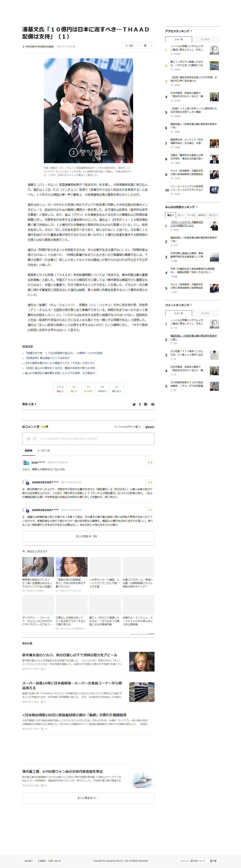Open the main article photo of Ban Ki-moon
This screenshot has height=868, width=241.
(x=88, y=111)
